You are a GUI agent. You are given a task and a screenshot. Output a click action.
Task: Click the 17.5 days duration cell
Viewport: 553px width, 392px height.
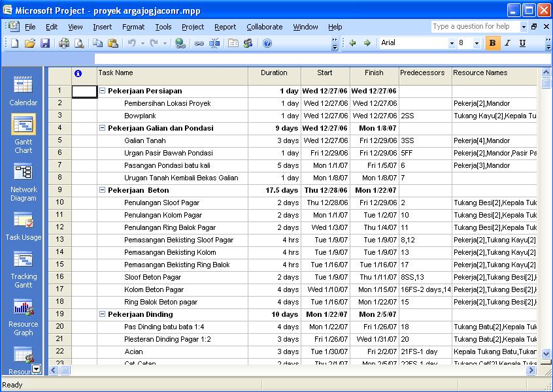coord(275,190)
